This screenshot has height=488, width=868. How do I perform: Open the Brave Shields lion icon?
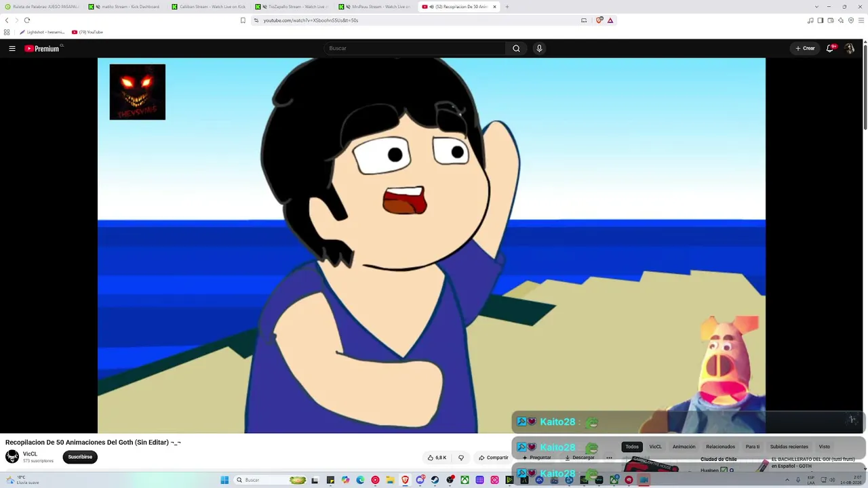point(599,20)
